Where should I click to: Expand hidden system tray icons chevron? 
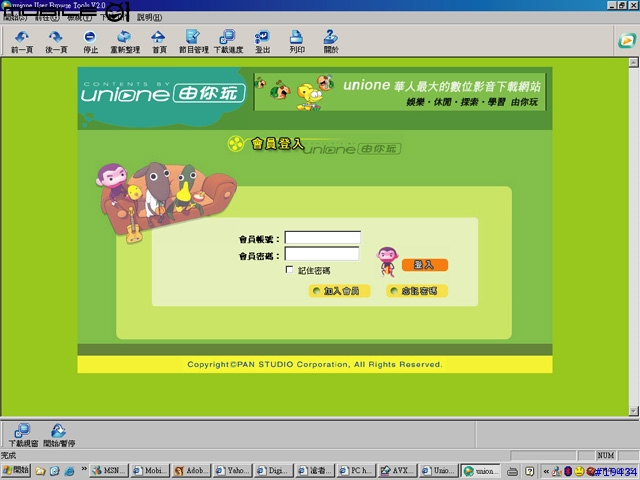546,471
